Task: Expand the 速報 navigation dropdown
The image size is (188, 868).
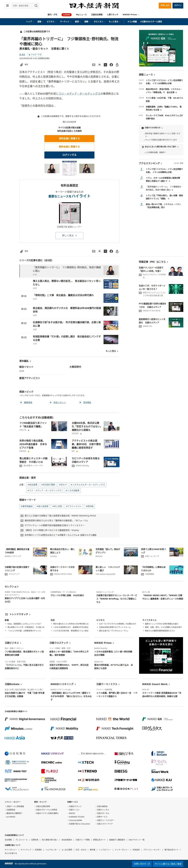Action: pyautogui.click(x=40, y=22)
